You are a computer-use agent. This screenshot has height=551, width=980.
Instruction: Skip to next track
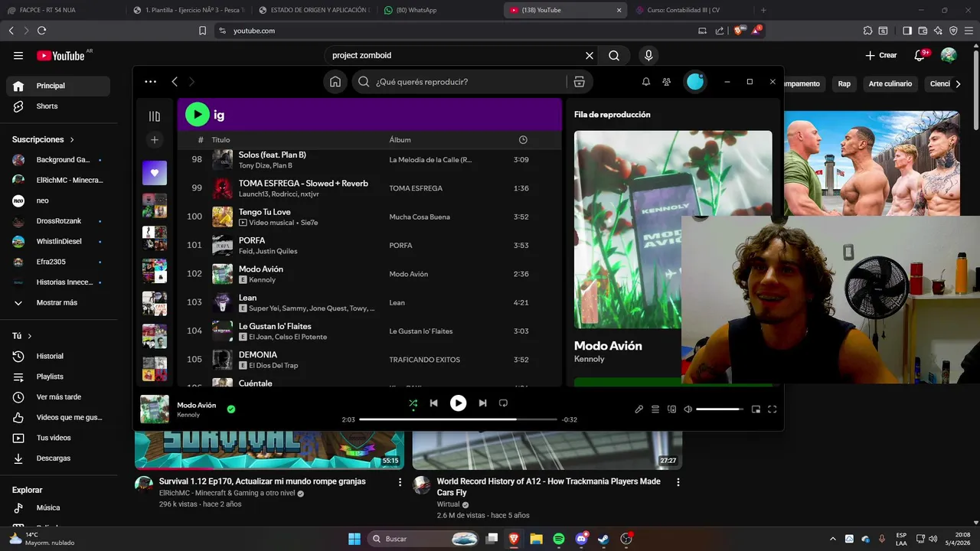482,403
